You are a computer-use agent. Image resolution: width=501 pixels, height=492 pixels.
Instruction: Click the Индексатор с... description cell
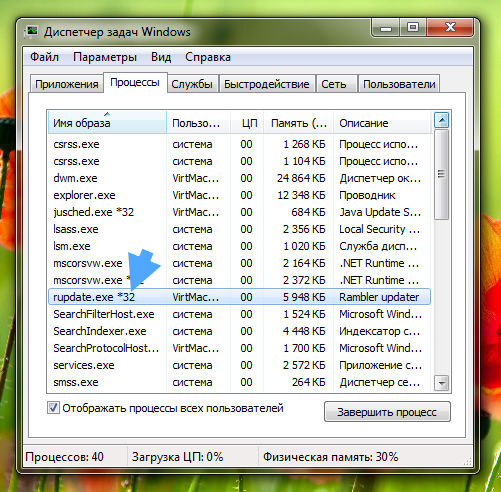point(380,331)
